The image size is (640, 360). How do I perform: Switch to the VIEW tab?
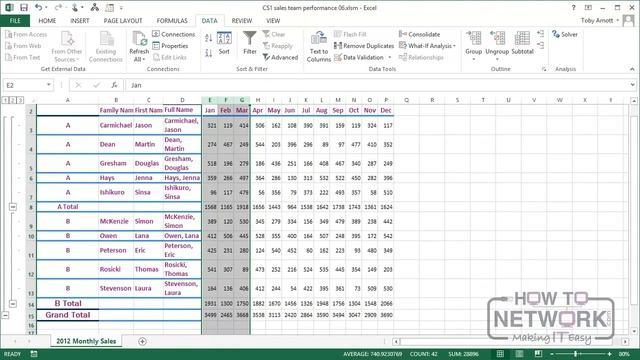point(273,20)
